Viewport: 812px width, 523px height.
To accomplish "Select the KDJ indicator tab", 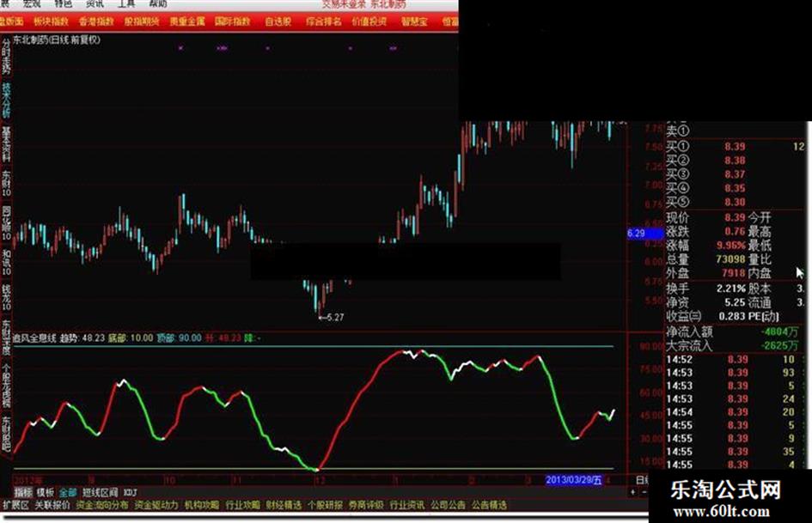I will point(130,492).
